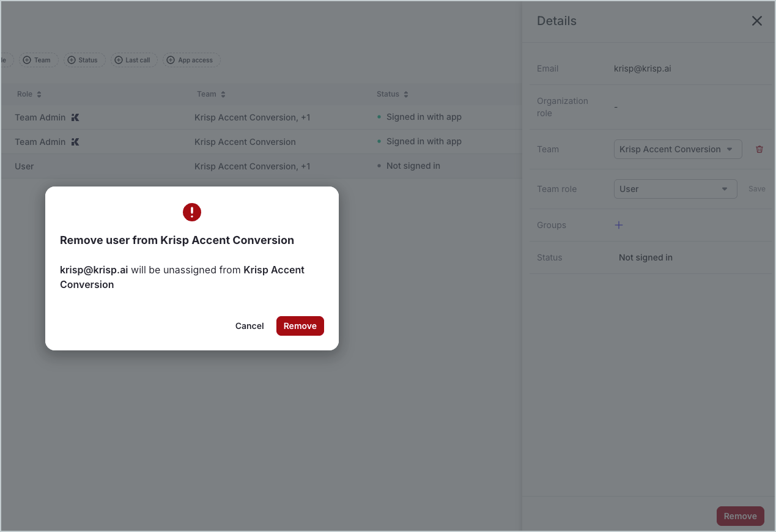The height and width of the screenshot is (532, 776).
Task: Cancel the remove user dialog
Action: click(249, 326)
